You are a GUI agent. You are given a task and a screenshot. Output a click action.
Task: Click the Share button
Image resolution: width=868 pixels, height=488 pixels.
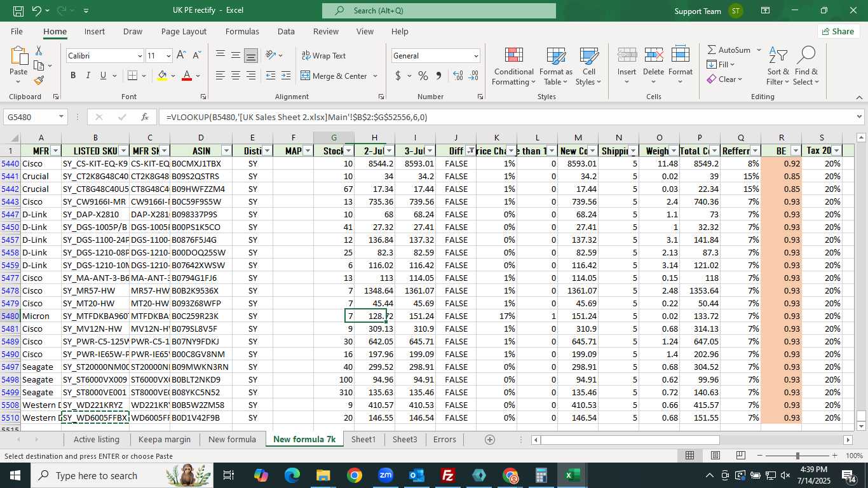[838, 31]
